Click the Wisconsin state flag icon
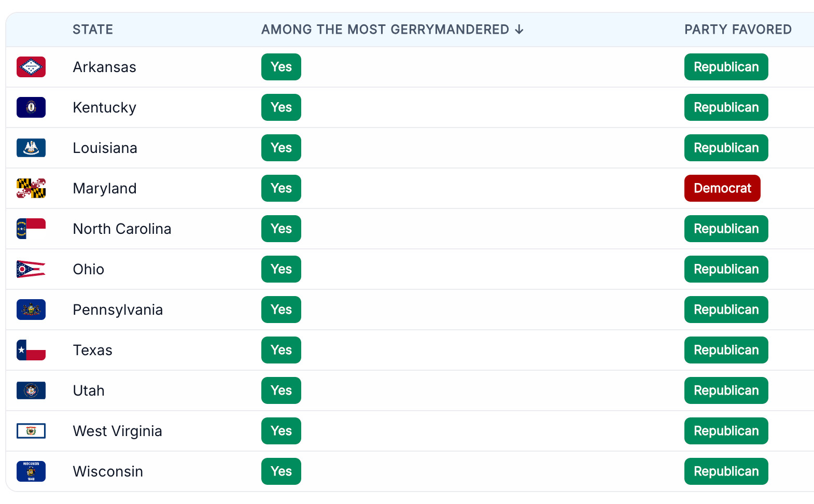 31,471
